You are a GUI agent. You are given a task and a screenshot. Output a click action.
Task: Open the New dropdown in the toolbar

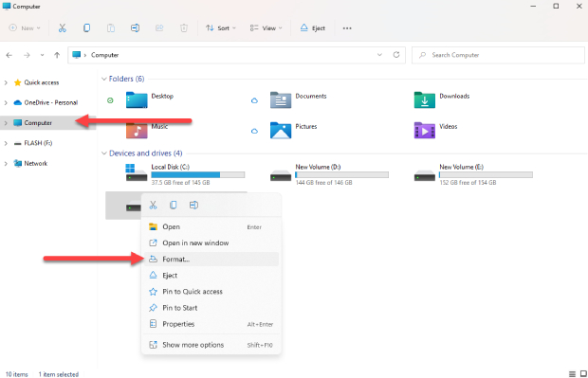[25, 28]
